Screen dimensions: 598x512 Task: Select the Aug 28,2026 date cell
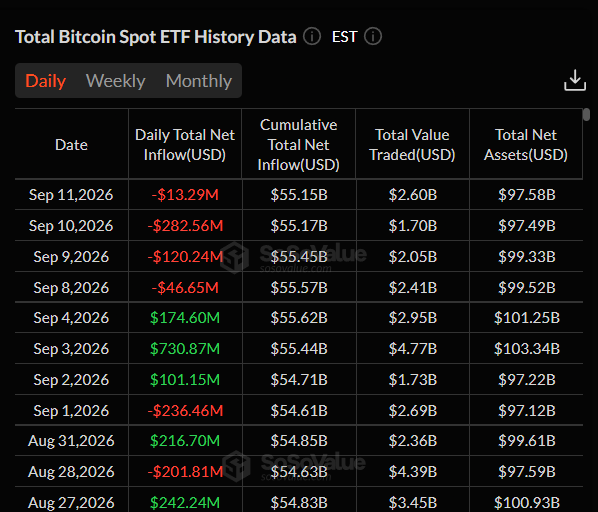[x=71, y=472]
